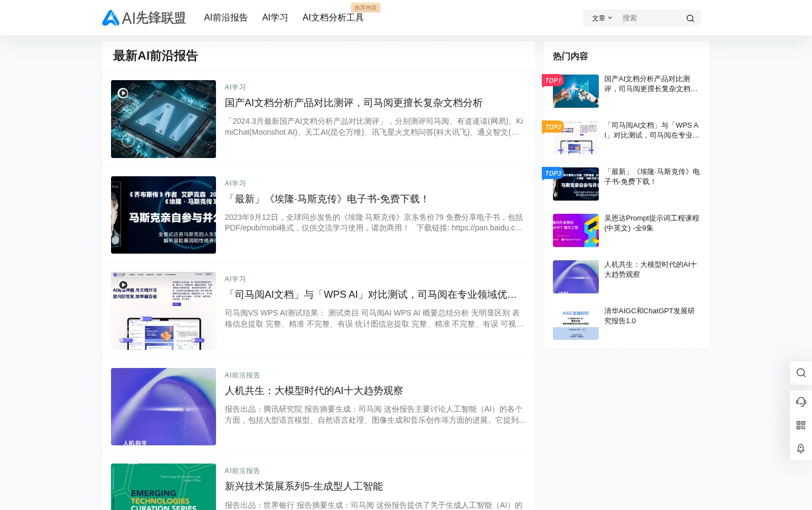The image size is (812, 510).
Task: Click excerpt text starting 司马阅VS WPS AI测试结果
Action: [374, 318]
